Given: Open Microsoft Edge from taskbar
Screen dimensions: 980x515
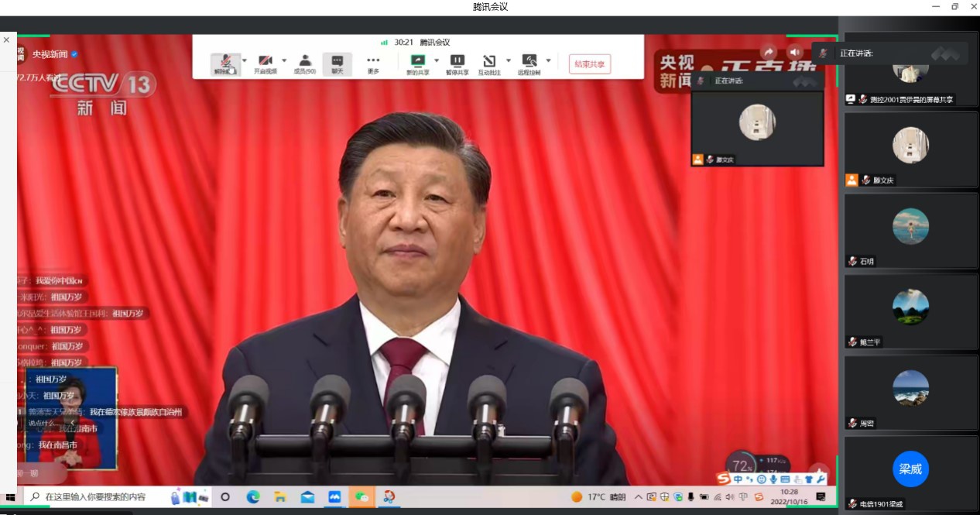Looking at the screenshot, I should [x=252, y=496].
